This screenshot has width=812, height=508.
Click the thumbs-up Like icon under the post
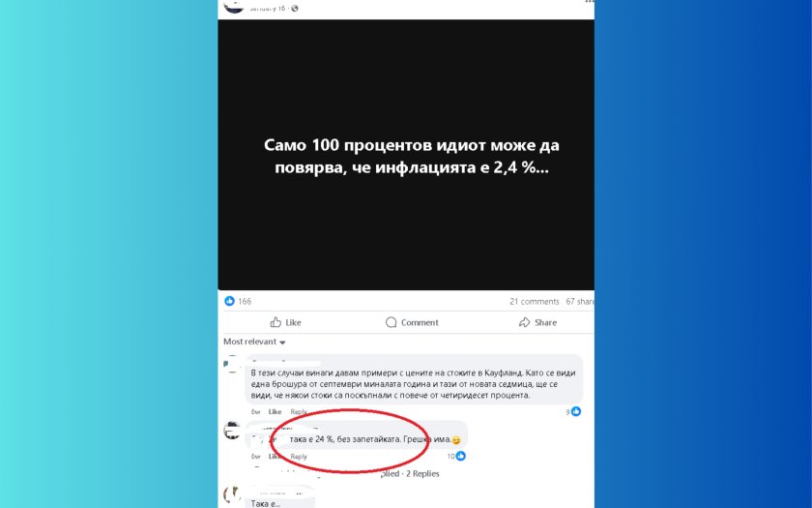pos(275,322)
